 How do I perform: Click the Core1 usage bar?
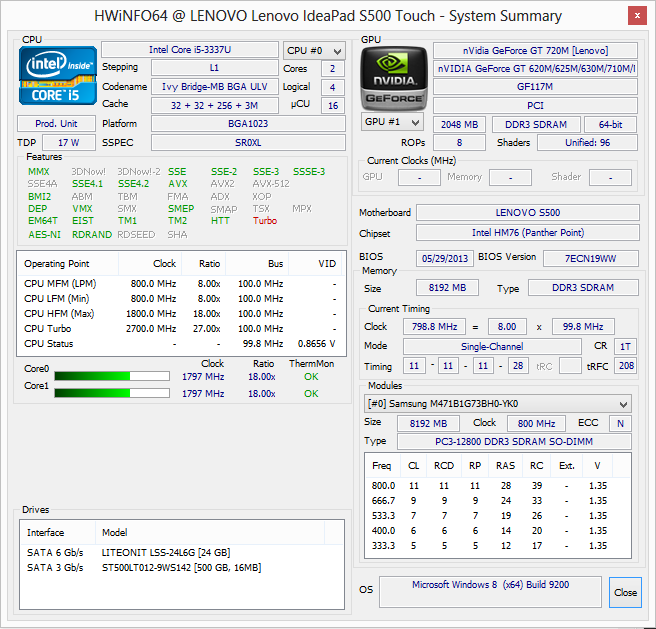pos(112,393)
